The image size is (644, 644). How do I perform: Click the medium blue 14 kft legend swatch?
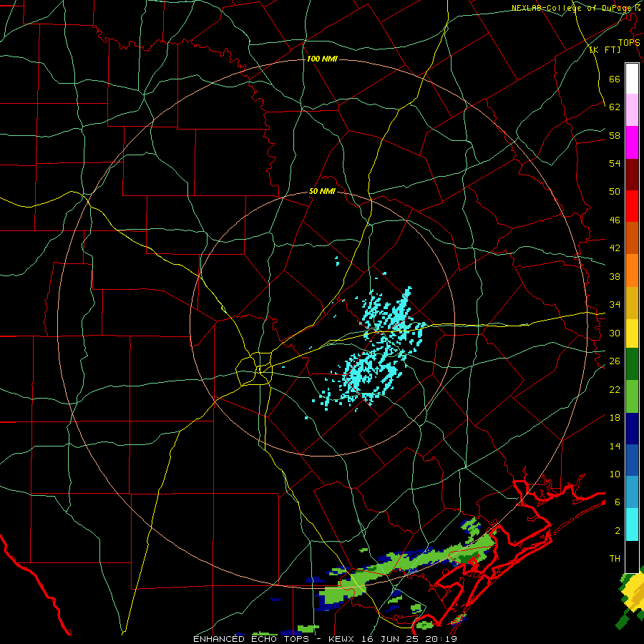tap(632, 460)
